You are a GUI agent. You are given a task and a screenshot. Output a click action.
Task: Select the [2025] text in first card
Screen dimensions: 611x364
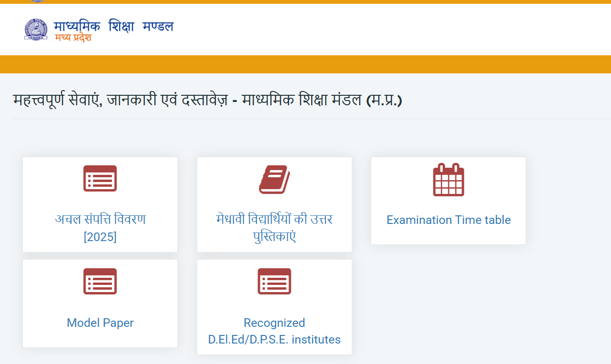pyautogui.click(x=100, y=237)
